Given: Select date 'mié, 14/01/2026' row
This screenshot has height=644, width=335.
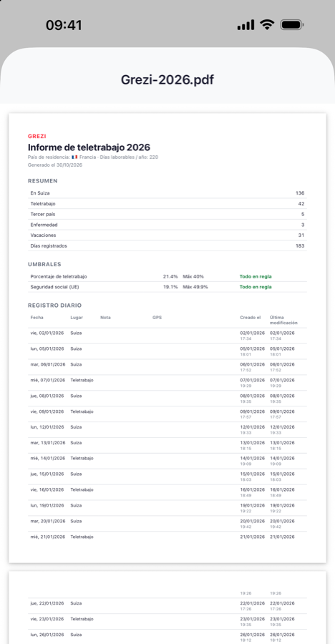Looking at the screenshot, I should click(x=167, y=461).
